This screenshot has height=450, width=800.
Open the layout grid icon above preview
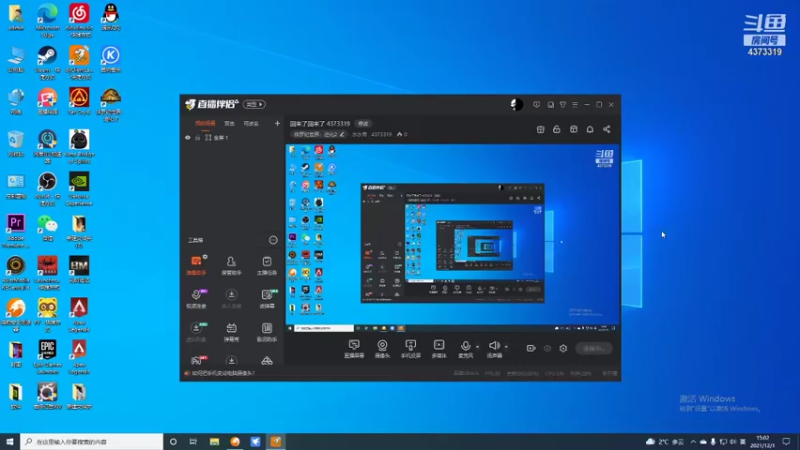(x=573, y=130)
